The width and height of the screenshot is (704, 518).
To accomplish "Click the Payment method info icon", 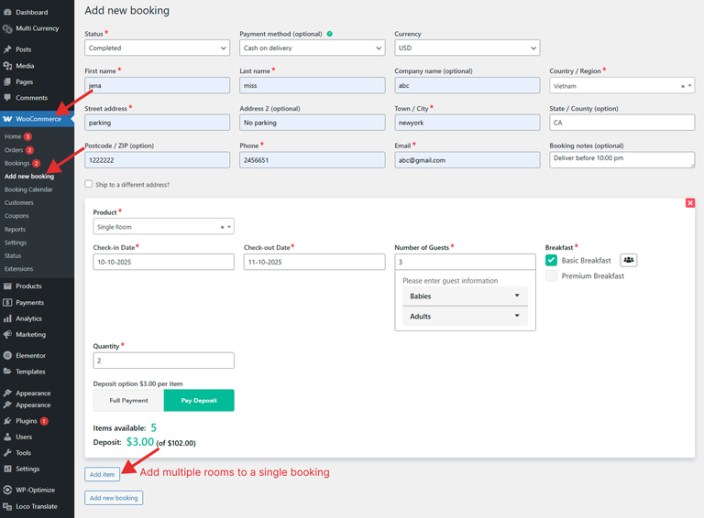I will (330, 34).
